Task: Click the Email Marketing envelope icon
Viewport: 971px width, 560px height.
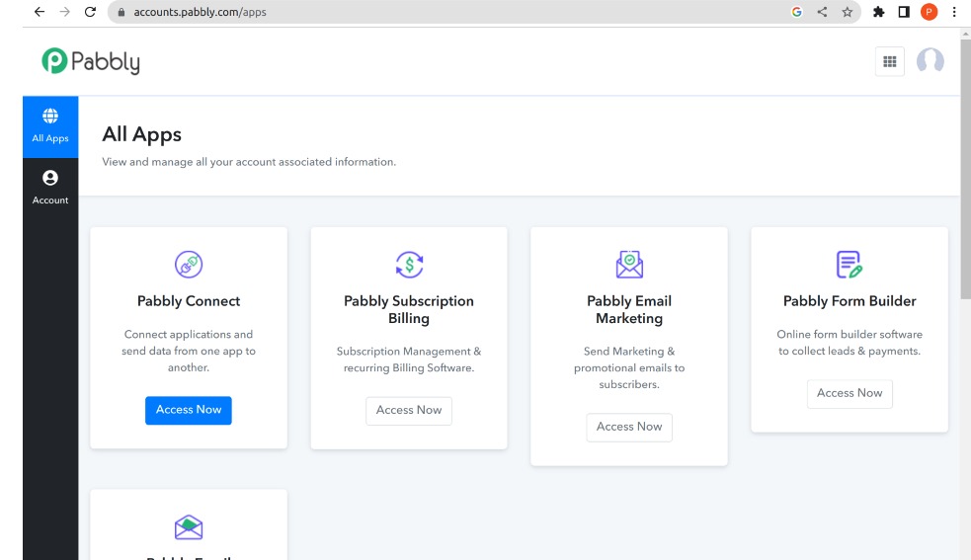Action: point(629,265)
